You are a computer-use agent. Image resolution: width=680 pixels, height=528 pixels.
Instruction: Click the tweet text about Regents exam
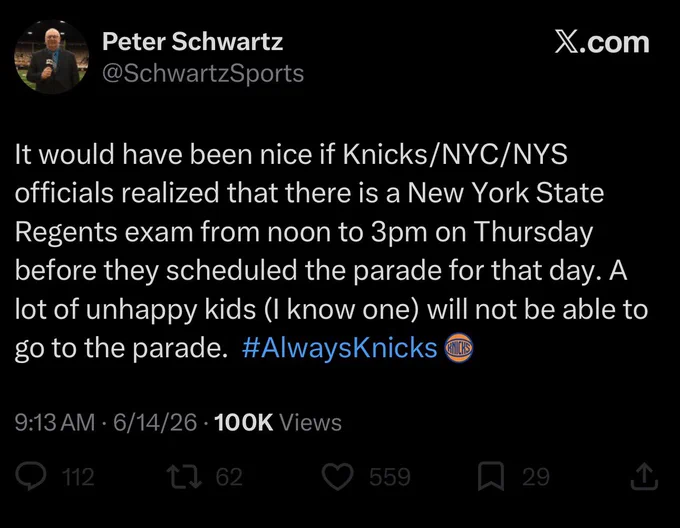331,251
